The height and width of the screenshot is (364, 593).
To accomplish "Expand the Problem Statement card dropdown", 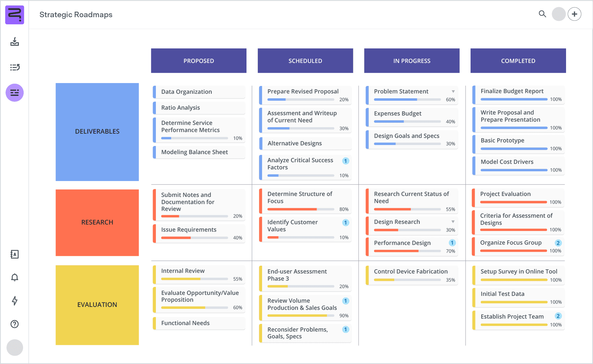I will point(454,91).
